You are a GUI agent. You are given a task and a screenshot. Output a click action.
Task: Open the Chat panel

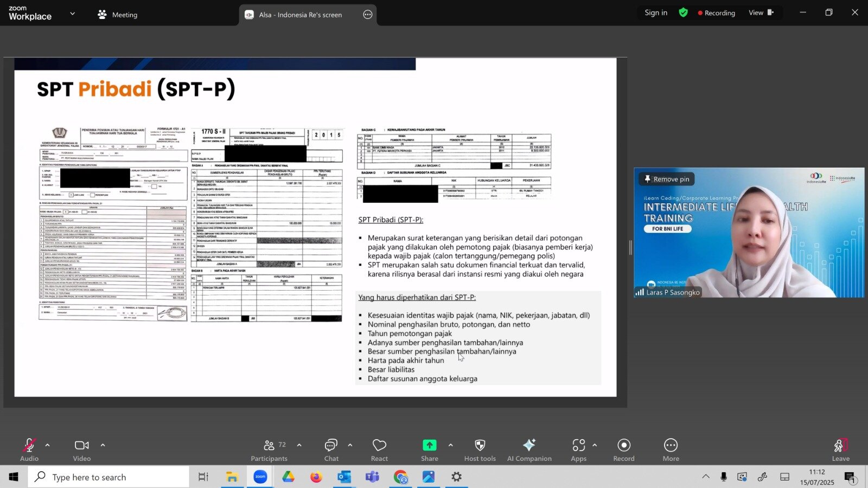click(x=331, y=450)
